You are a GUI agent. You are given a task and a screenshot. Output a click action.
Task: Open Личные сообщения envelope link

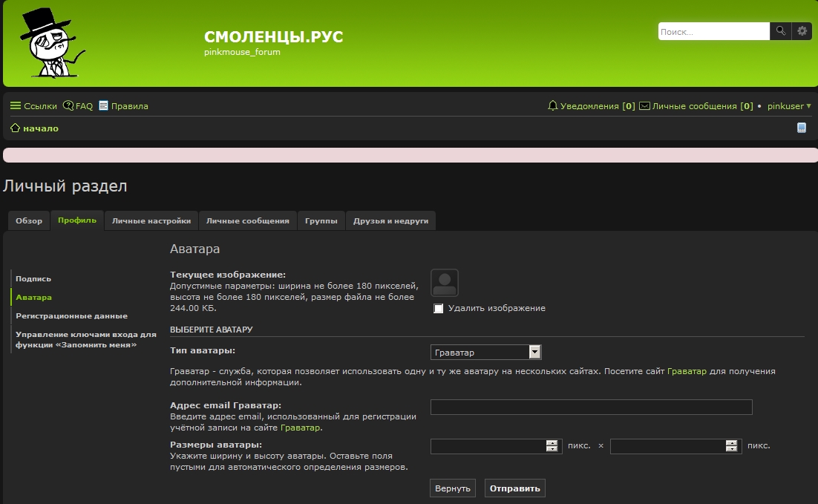(x=696, y=106)
